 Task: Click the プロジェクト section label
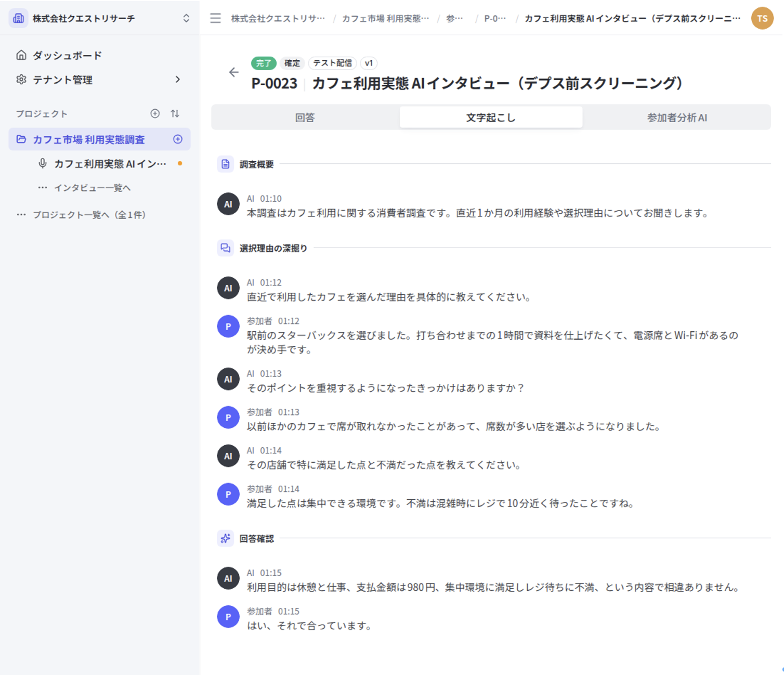42,114
